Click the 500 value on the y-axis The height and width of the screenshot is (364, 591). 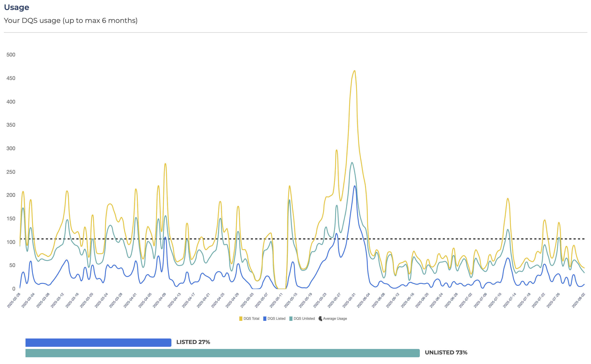coord(11,55)
